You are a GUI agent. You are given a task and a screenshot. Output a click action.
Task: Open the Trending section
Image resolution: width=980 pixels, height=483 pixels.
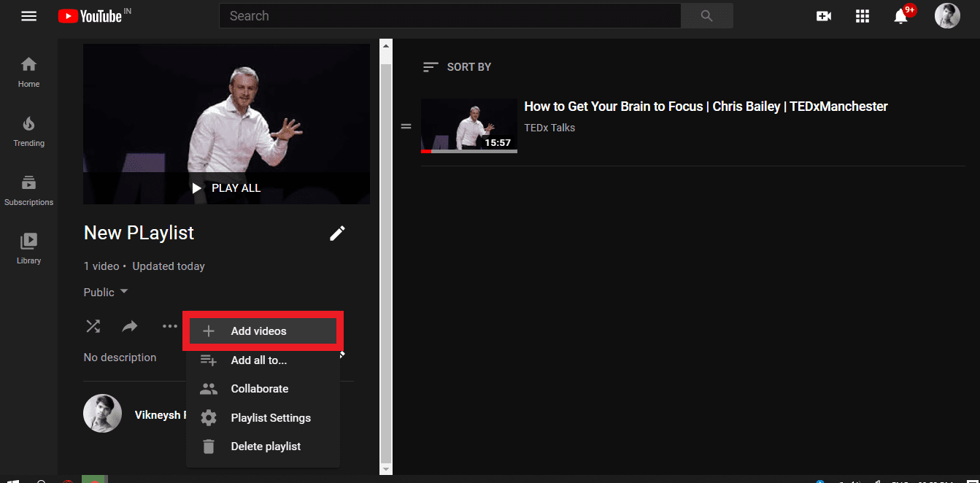pyautogui.click(x=28, y=131)
